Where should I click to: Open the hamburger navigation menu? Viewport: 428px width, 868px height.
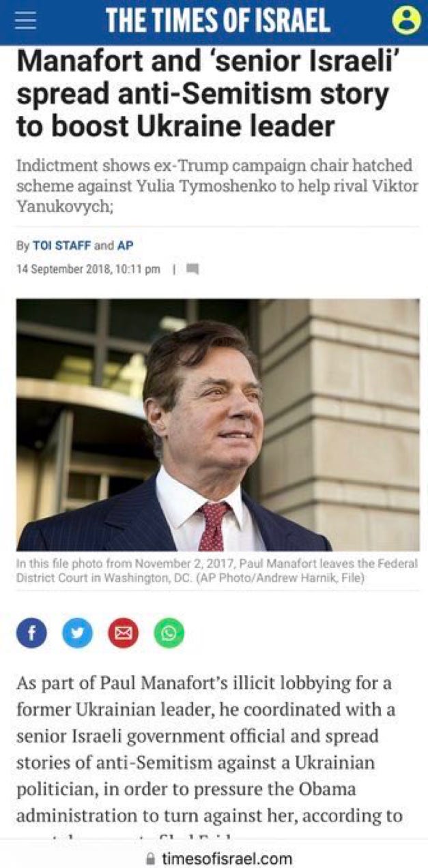pos(25,21)
